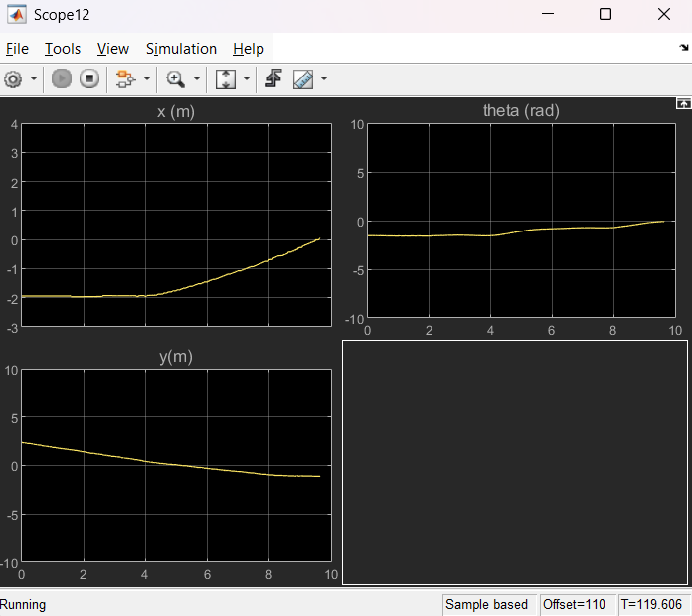Expand the configuration properties dropdown arrow
The height and width of the screenshot is (616, 692).
(34, 79)
